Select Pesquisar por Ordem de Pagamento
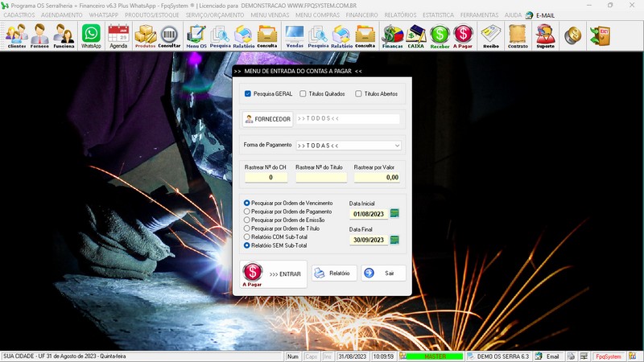This screenshot has width=644, height=362. coord(247,212)
